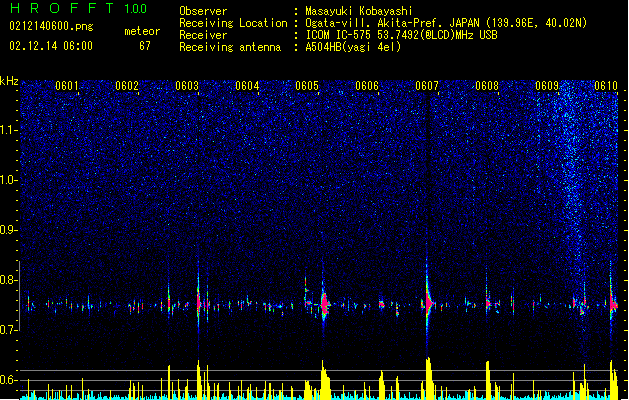Select receiver text ICOM IC-575 53.7492 MHz USB
Viewport: 629px width, 400px height.
tap(401, 35)
